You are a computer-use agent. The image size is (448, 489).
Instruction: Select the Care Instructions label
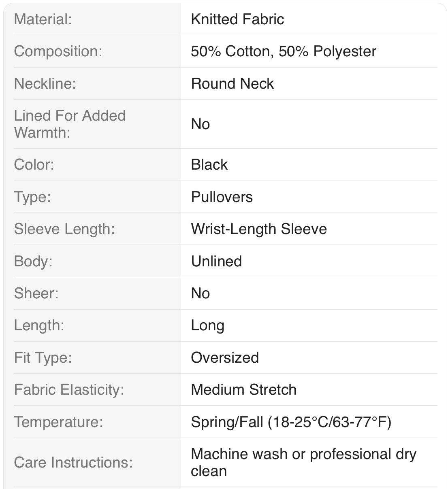pos(73,462)
